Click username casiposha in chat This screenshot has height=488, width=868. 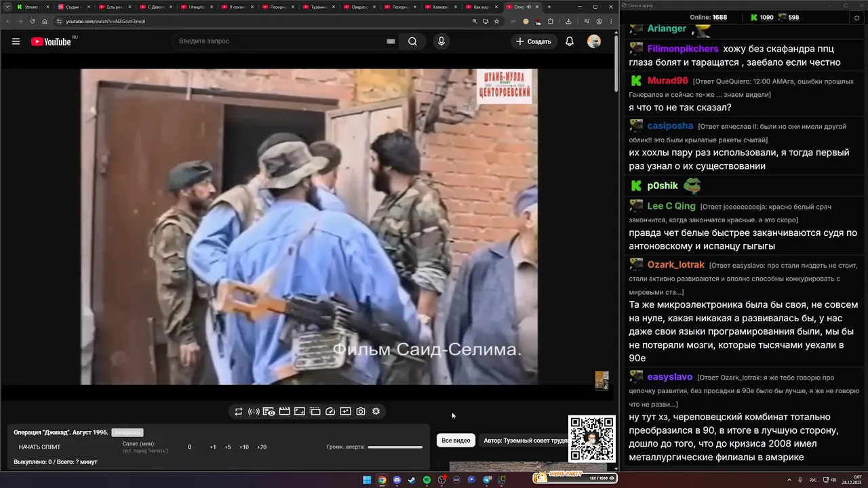tap(670, 126)
